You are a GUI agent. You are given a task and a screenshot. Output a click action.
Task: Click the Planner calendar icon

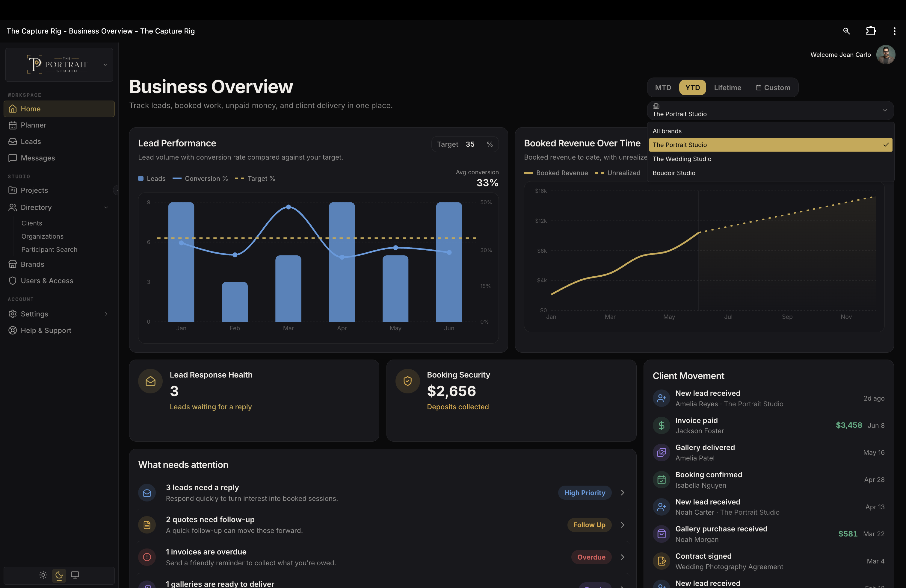[x=13, y=125]
